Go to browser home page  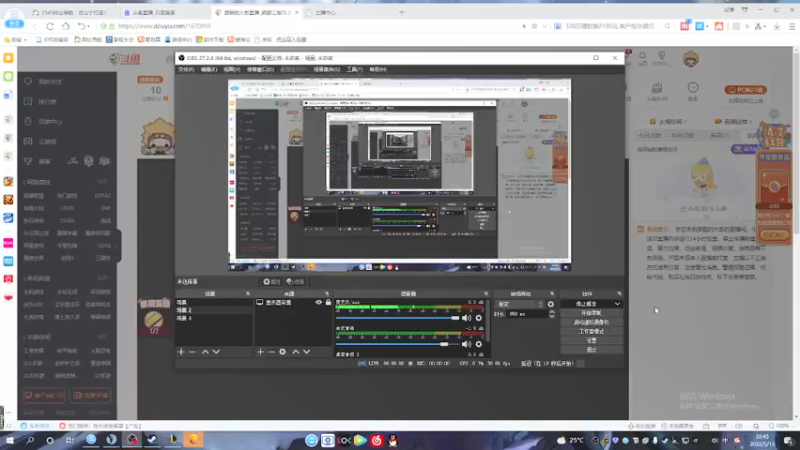(x=66, y=26)
